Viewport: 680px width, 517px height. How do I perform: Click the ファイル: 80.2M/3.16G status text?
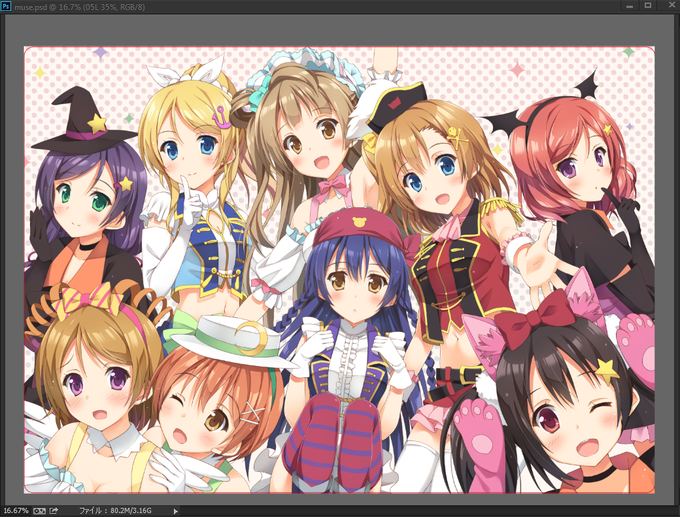[x=115, y=510]
